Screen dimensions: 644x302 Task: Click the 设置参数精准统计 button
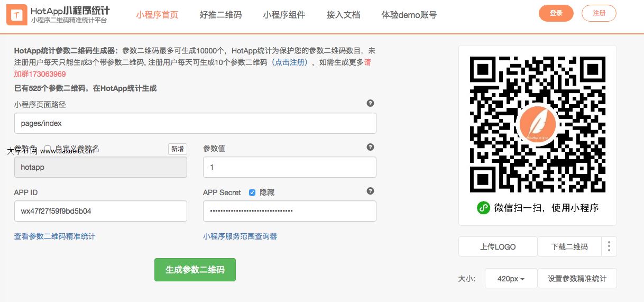pos(577,278)
